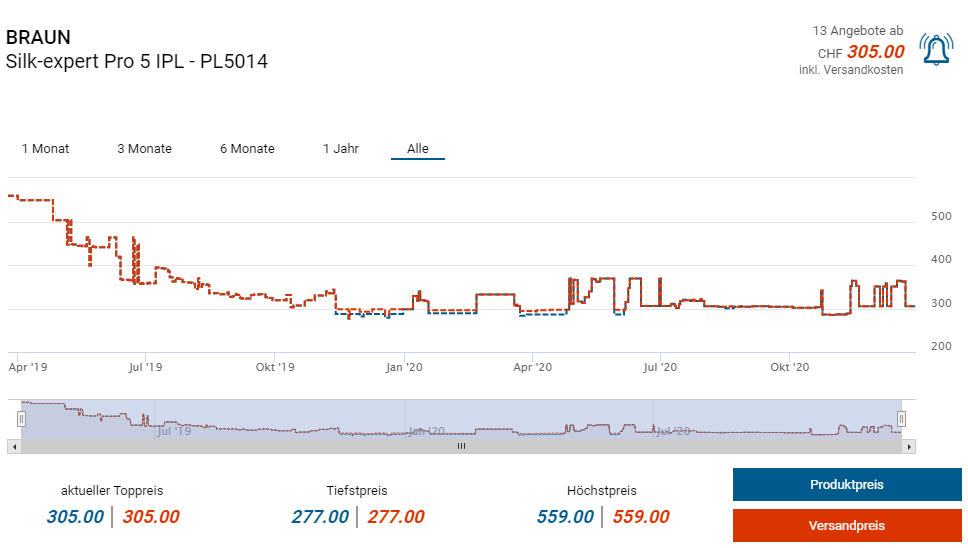The height and width of the screenshot is (548, 968).
Task: Click the BRAUN brand title
Action: point(38,38)
